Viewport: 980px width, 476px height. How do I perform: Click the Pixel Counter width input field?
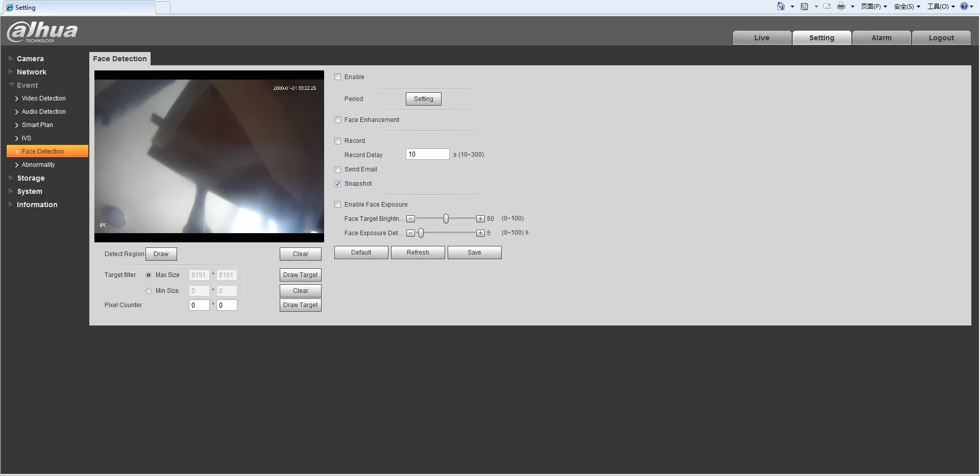point(199,305)
